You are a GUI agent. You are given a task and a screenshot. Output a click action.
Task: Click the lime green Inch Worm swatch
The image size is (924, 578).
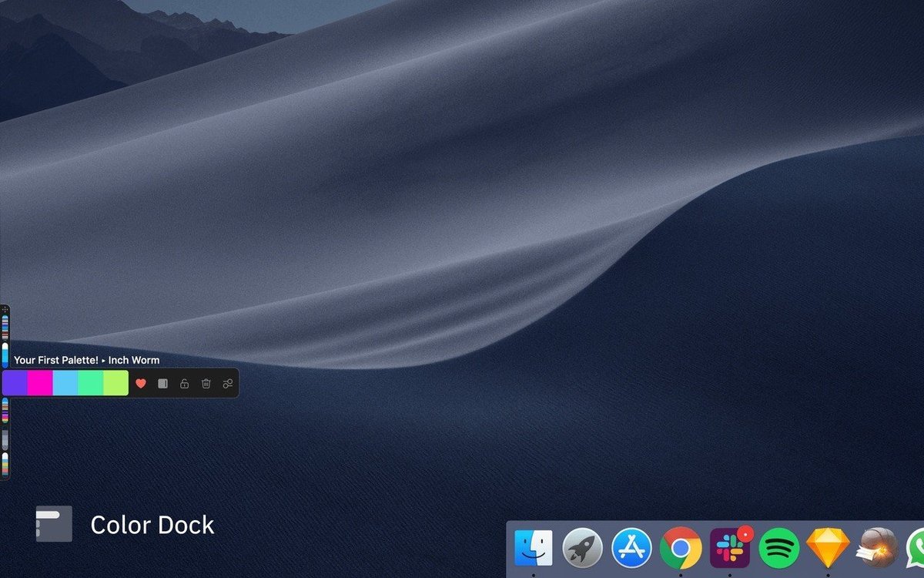click(x=115, y=383)
